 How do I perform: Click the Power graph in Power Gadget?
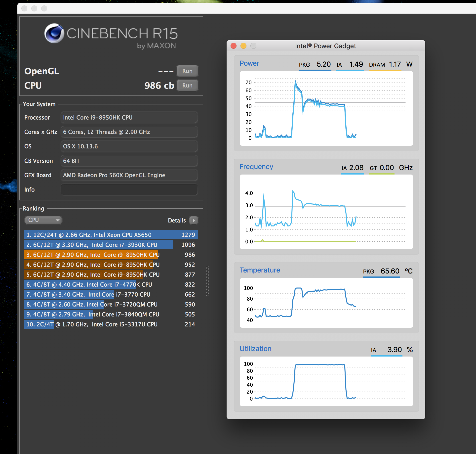pos(326,108)
